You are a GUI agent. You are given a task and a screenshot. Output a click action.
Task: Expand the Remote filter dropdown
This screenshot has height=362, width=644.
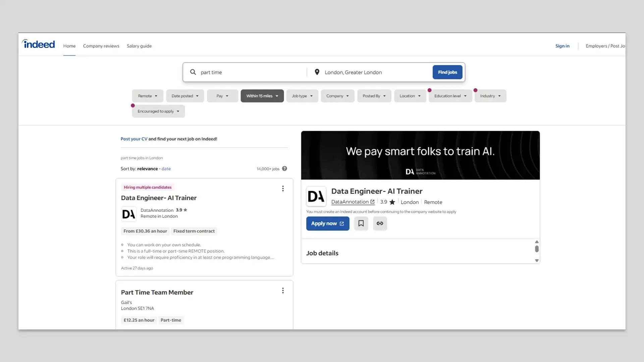coord(147,96)
